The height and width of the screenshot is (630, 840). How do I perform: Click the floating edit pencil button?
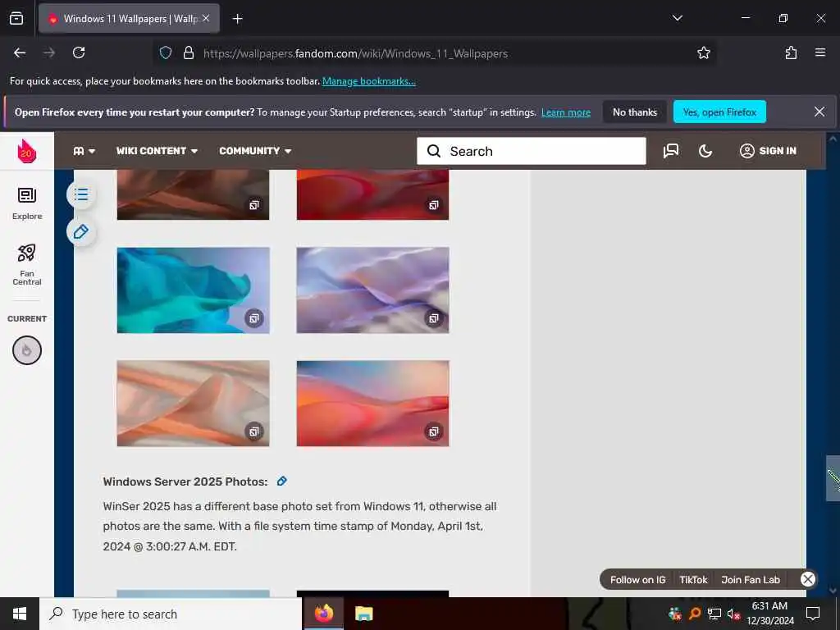[x=81, y=232]
